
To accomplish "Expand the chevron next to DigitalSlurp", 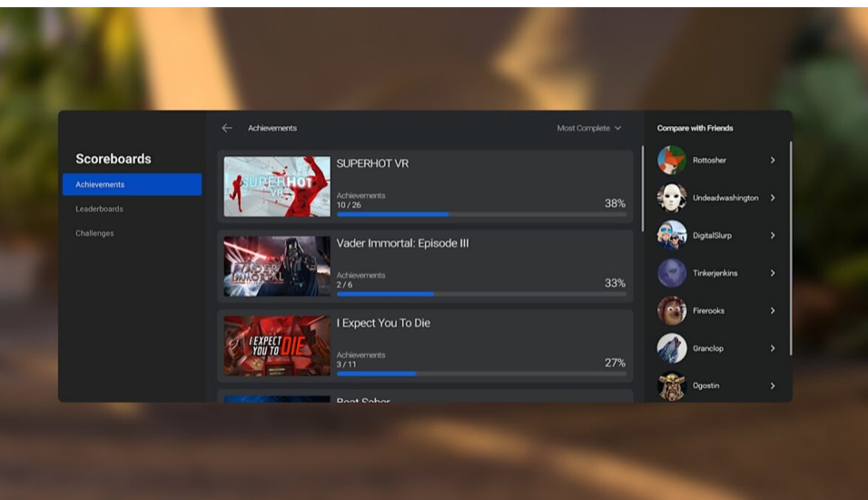I will [x=773, y=236].
